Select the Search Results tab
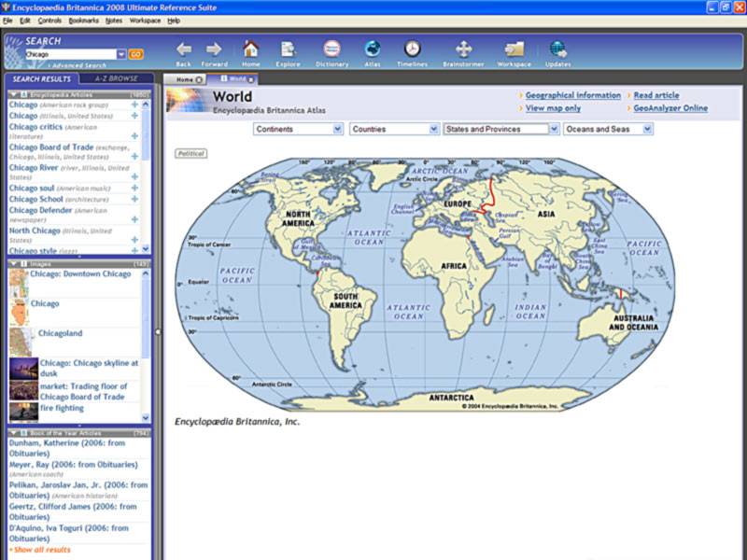The width and height of the screenshot is (747, 560). pos(41,78)
